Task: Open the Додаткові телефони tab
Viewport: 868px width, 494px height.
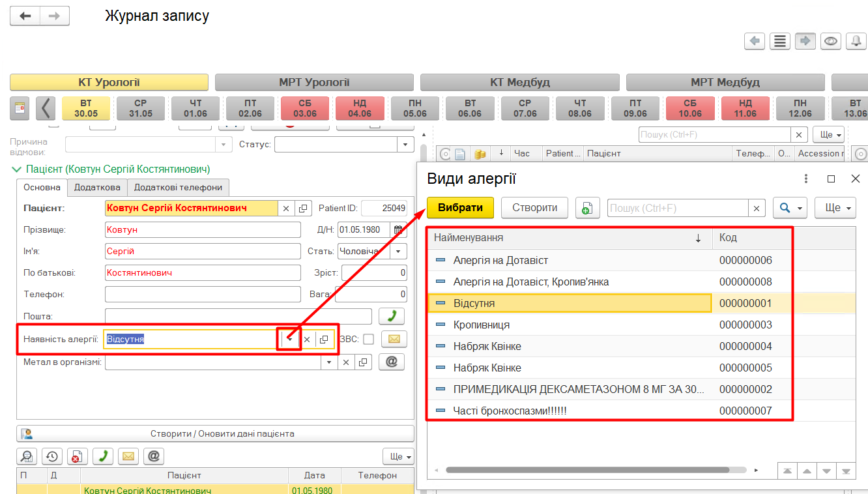Action: 178,188
